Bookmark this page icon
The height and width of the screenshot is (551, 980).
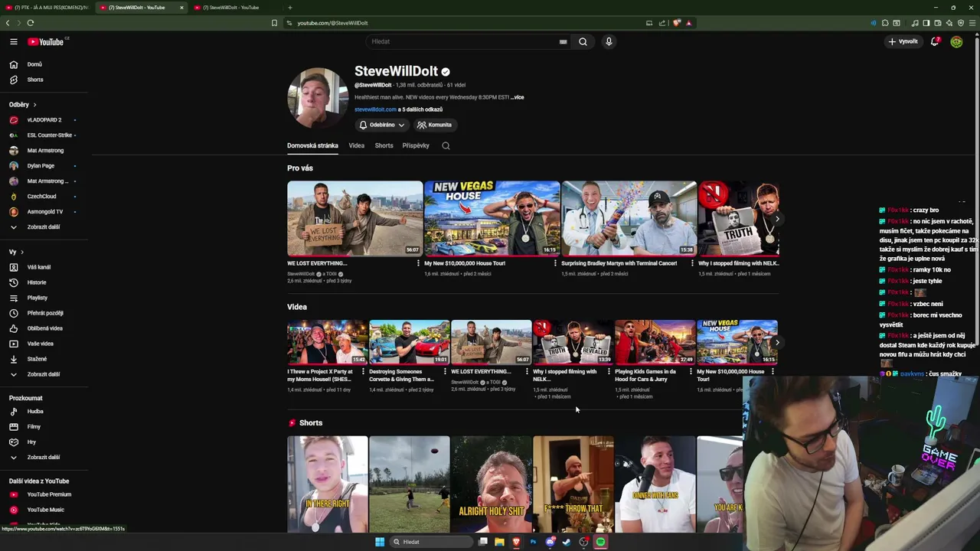coord(274,23)
